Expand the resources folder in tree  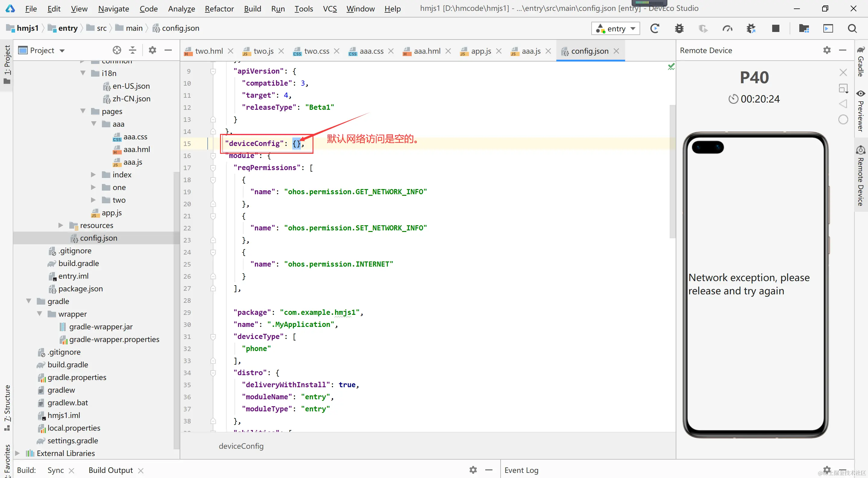[x=61, y=225]
